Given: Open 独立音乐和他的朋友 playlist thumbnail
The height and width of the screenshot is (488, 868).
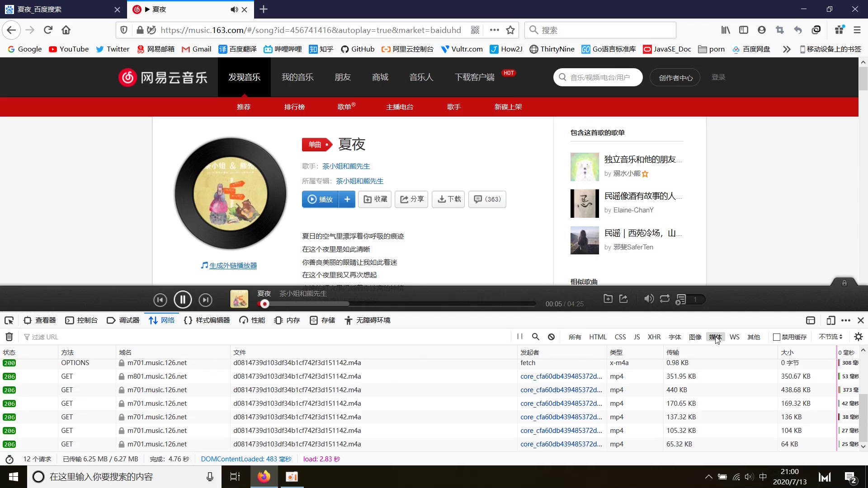Looking at the screenshot, I should [x=585, y=167].
